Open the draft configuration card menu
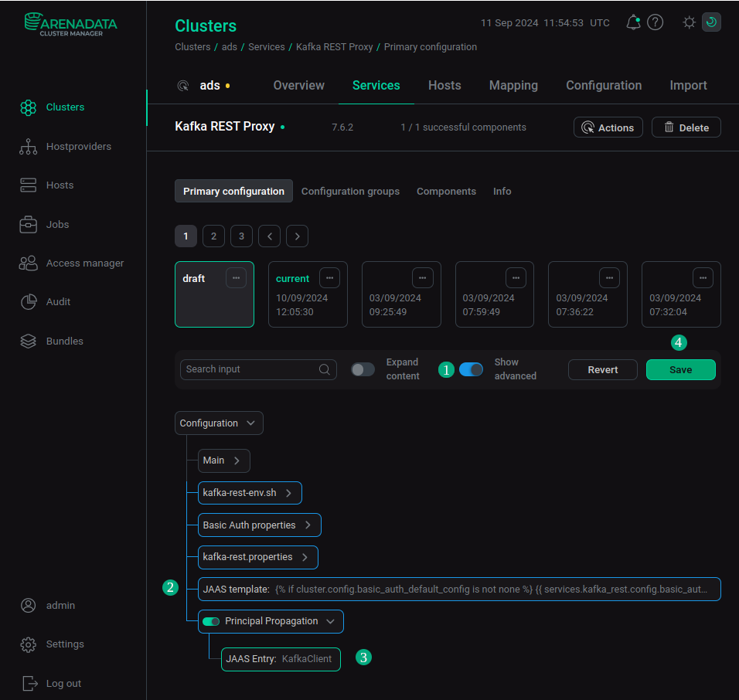The image size is (739, 700). tap(236, 278)
